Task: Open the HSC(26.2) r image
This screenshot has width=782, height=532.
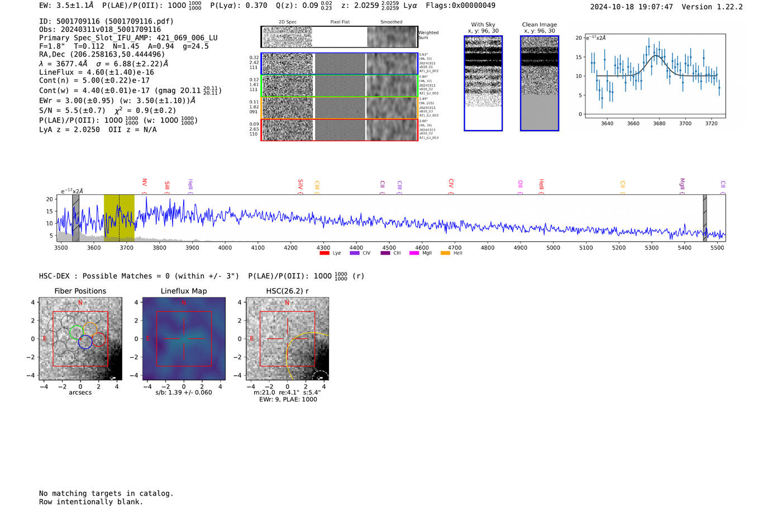Action: pos(287,339)
